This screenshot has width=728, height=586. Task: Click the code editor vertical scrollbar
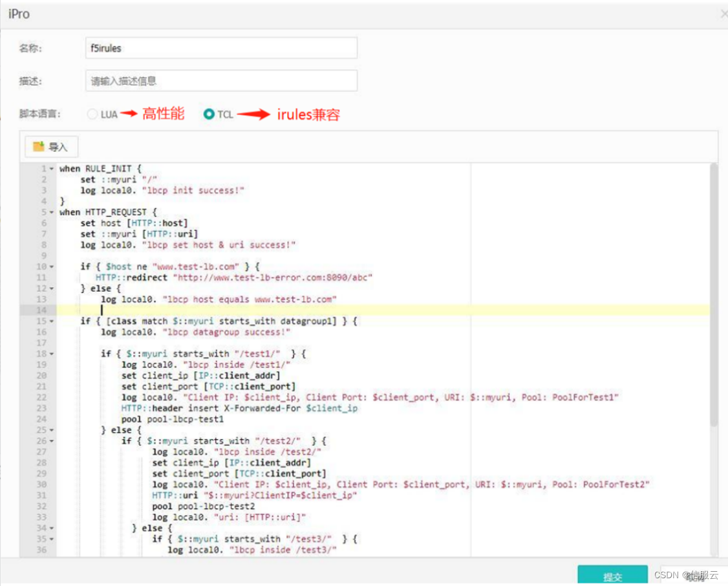tap(714, 295)
